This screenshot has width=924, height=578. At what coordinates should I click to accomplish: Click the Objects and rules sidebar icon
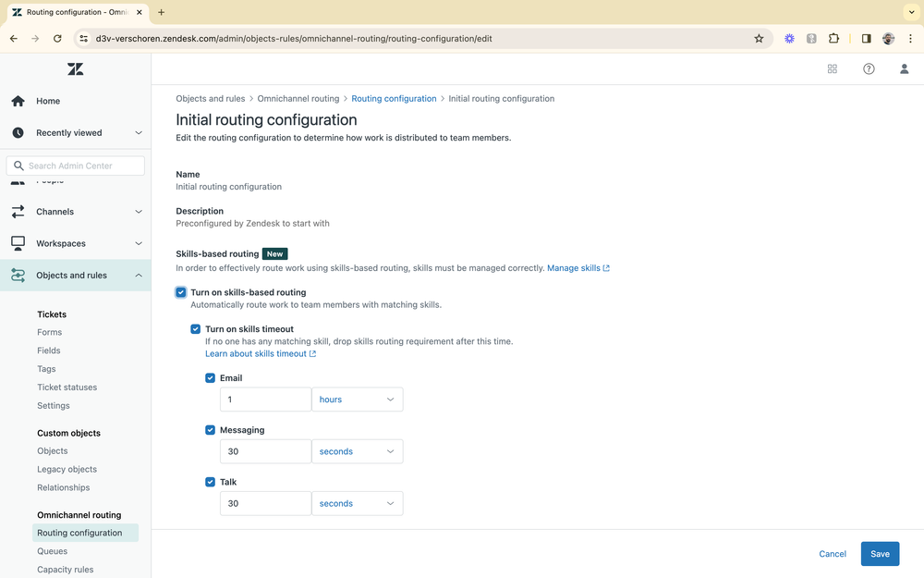click(x=18, y=275)
